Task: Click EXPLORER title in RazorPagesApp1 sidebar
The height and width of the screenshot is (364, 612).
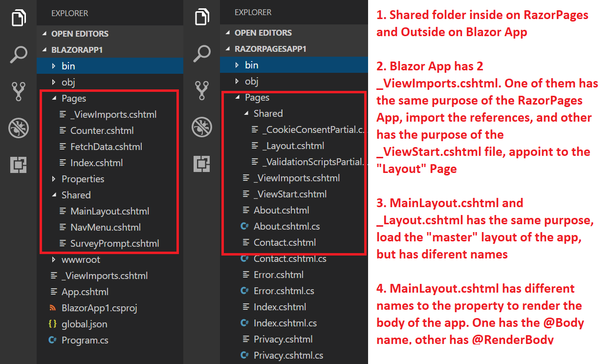Action: [x=253, y=12]
